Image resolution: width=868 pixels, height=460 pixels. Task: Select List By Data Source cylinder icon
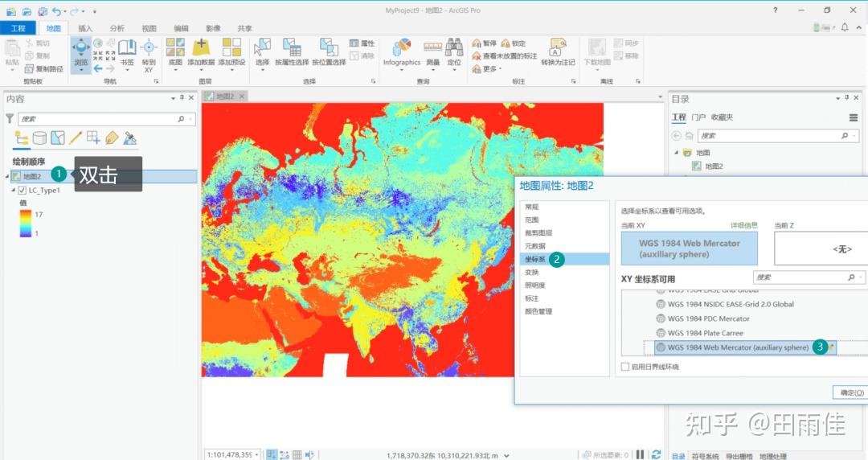click(39, 138)
